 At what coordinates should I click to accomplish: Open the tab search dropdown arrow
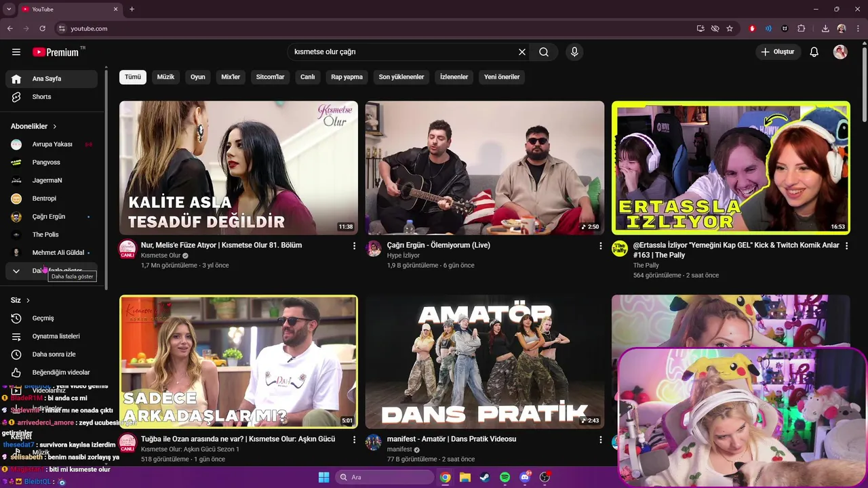coord(9,9)
